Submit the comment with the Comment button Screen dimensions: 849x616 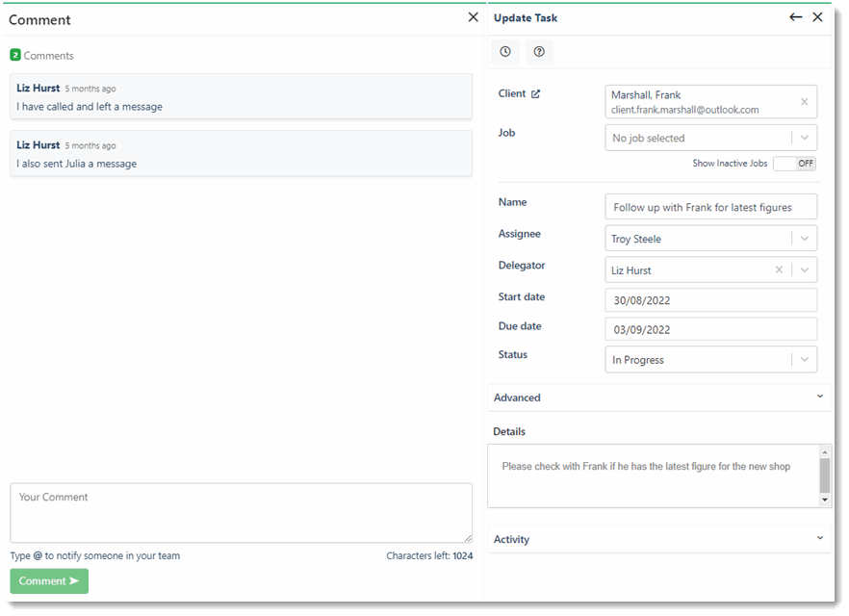(48, 580)
